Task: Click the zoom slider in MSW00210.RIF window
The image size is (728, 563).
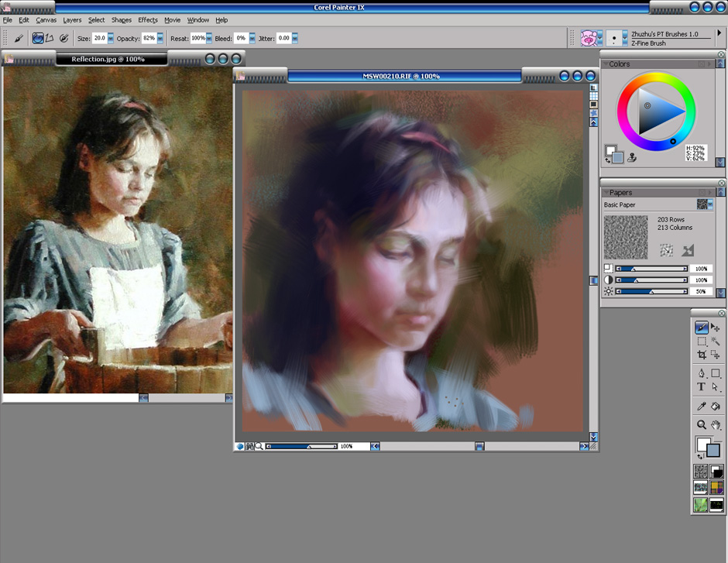Action: pyautogui.click(x=302, y=446)
